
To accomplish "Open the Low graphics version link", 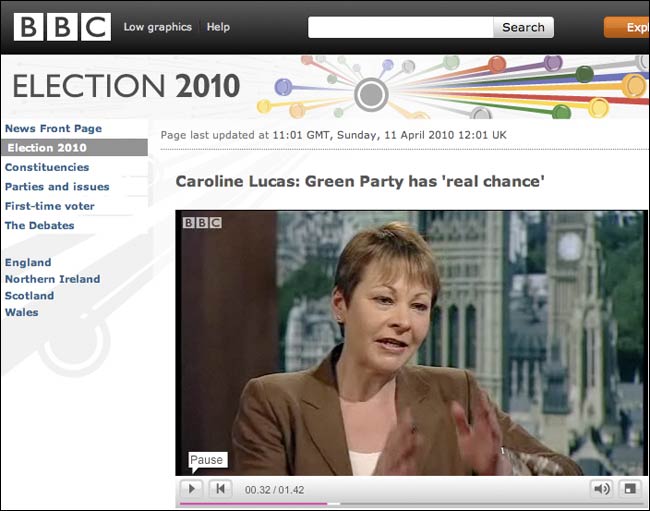I will [158, 27].
